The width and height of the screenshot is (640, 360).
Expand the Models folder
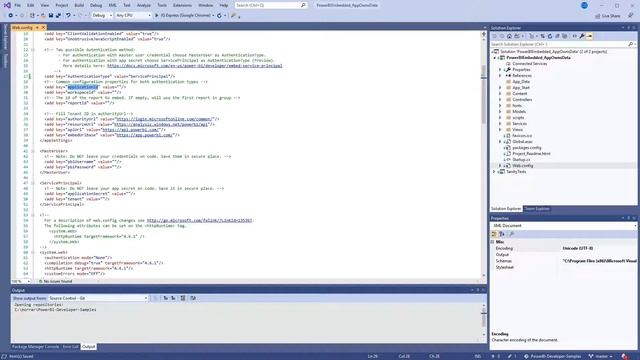[500, 111]
